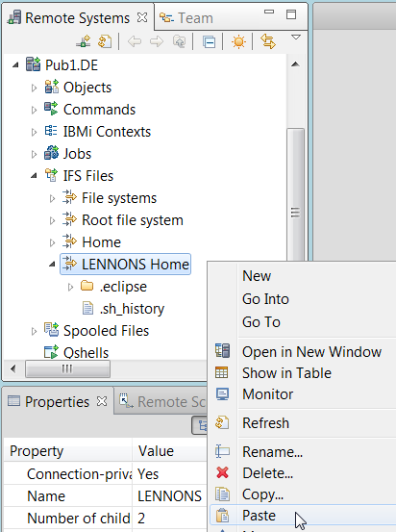Click the new connection toolbar icon
396x532 pixels.
(x=83, y=41)
